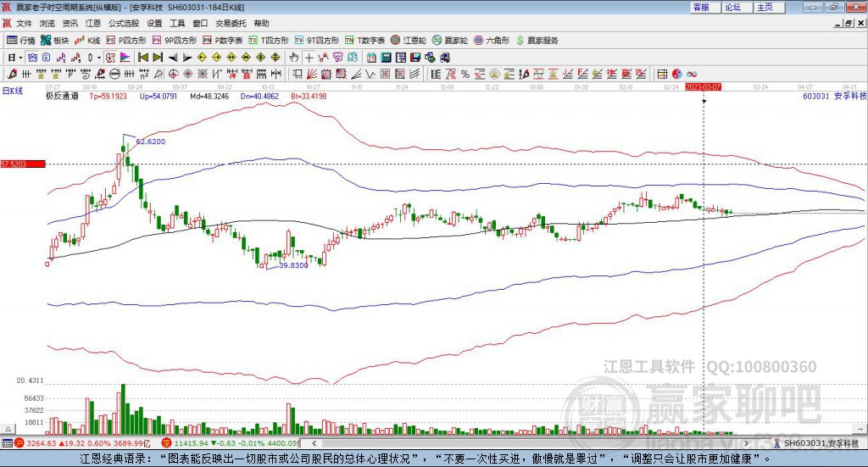Click the first yellow diamond arrow icon
This screenshot has height=467, width=868.
[x=202, y=58]
